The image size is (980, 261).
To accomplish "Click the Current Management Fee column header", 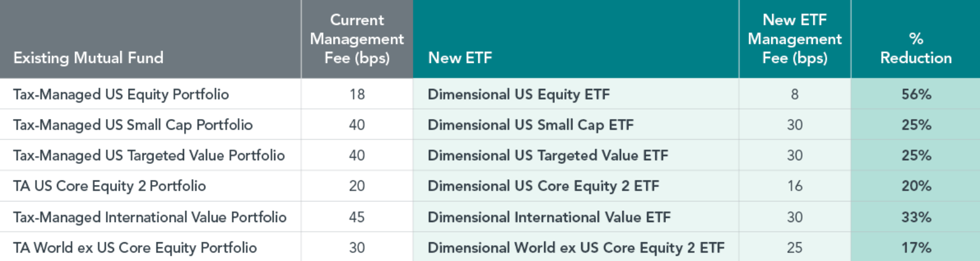I will [356, 39].
